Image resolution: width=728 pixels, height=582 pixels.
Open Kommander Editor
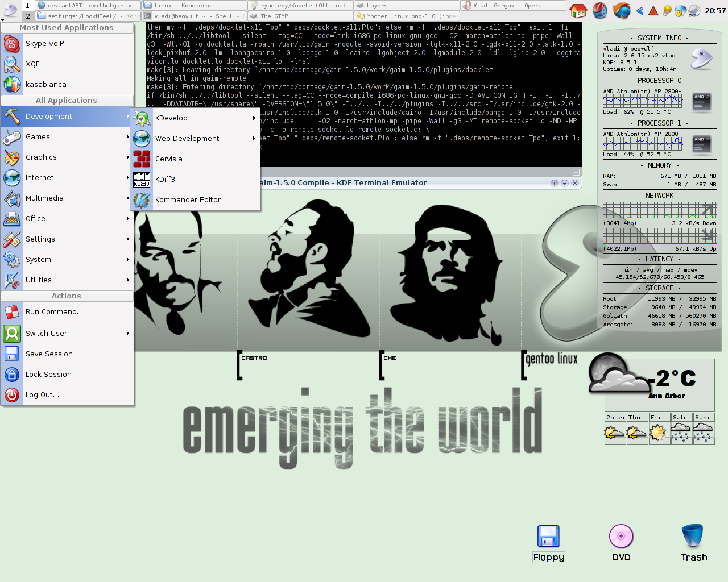pos(195,200)
